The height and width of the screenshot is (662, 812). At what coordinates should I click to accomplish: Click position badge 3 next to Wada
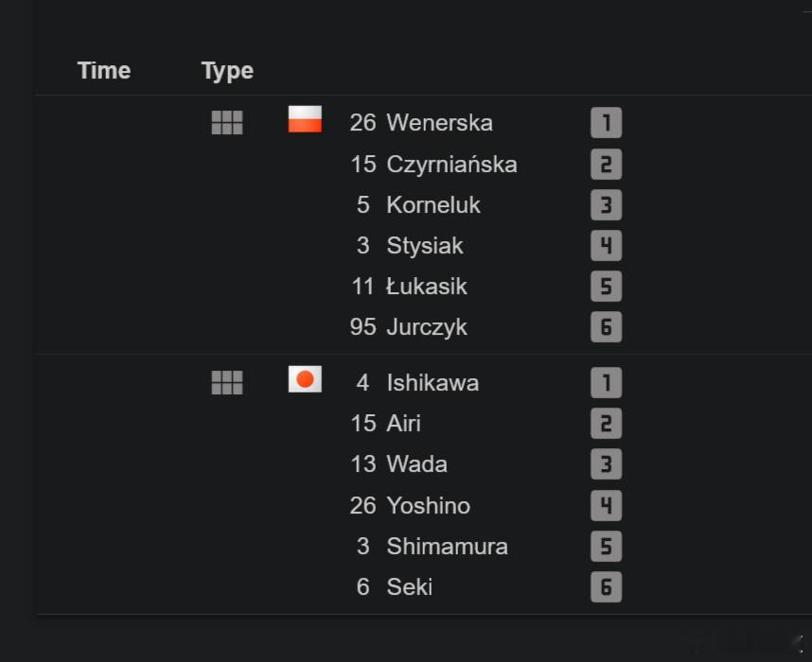[606, 464]
